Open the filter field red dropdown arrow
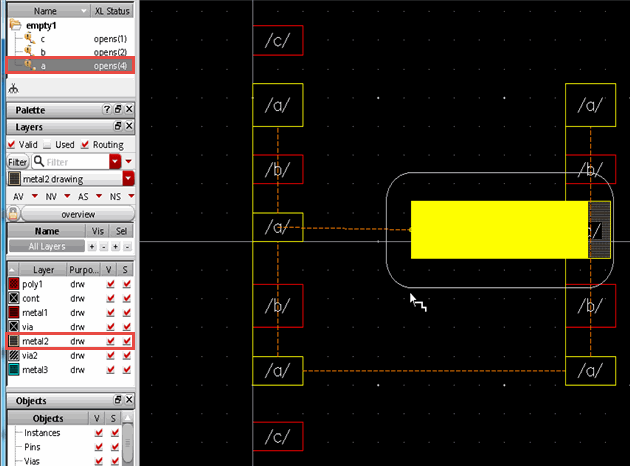 115,162
